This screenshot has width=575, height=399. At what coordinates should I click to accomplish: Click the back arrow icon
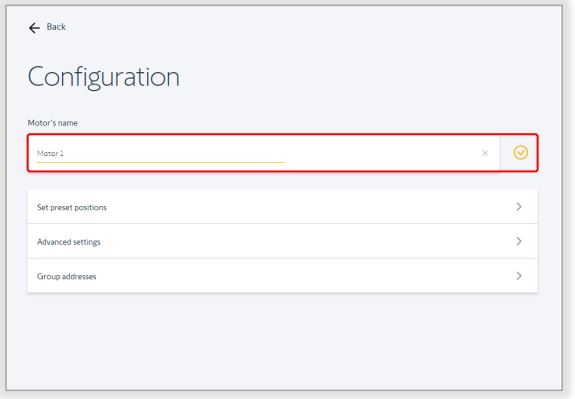coord(34,28)
